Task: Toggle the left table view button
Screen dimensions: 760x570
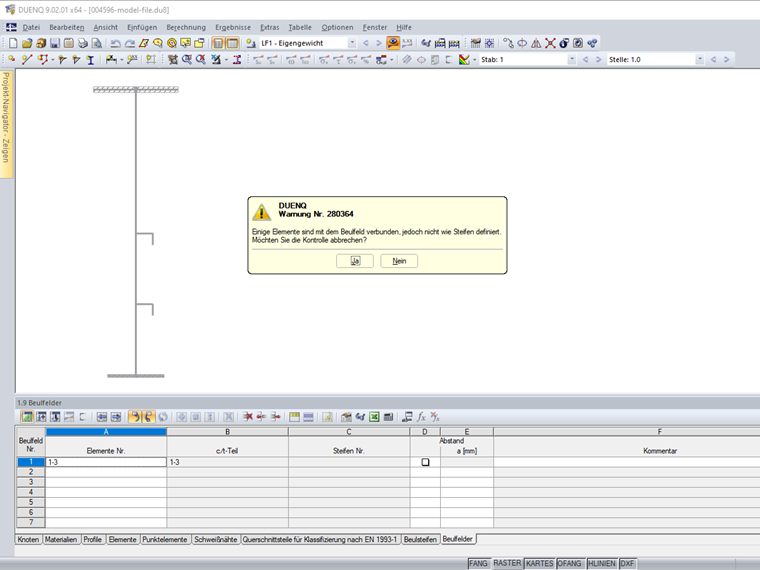Action: tap(218, 43)
